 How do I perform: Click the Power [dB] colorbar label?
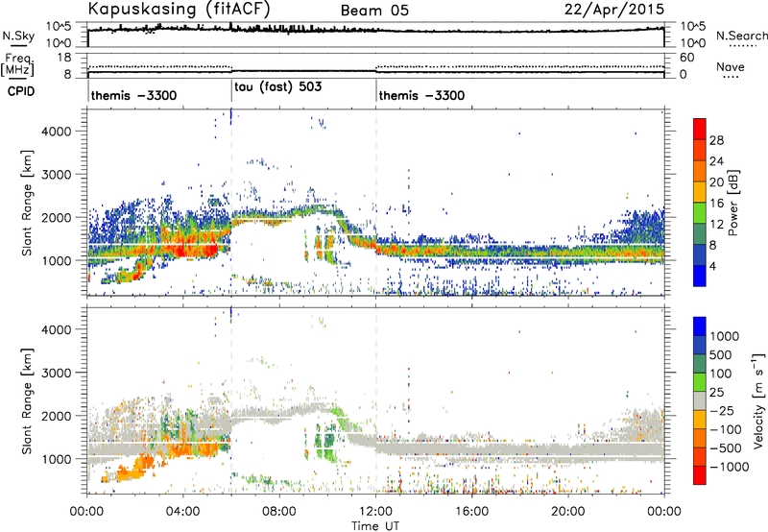[732, 203]
